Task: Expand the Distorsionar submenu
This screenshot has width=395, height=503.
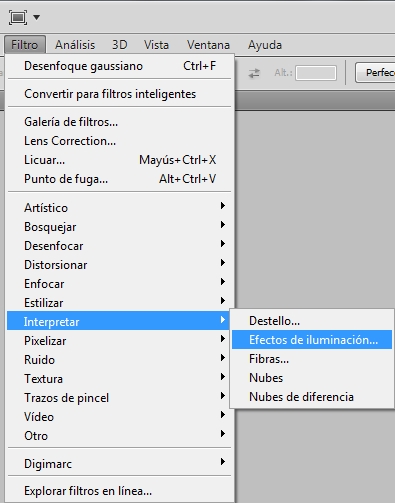Action: [119, 265]
